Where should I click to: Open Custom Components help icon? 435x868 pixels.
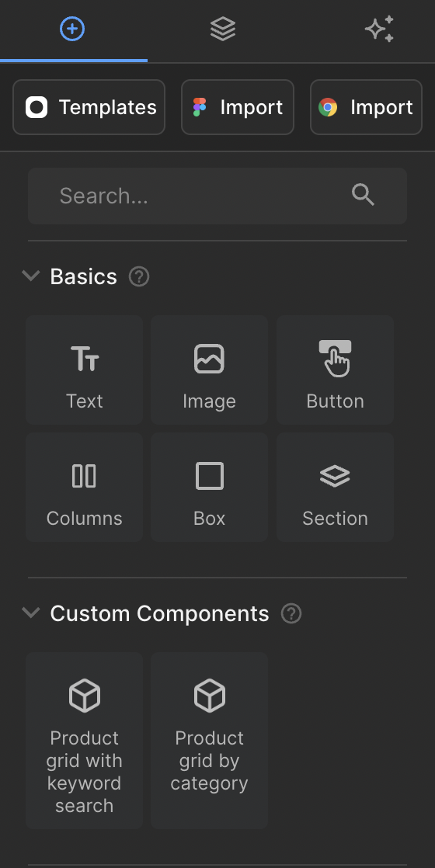point(291,613)
